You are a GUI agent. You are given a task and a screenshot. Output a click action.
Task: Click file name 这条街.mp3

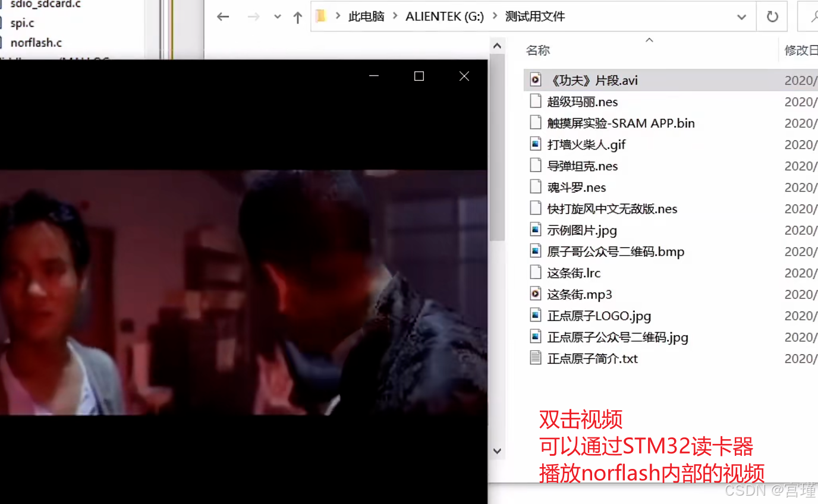(x=580, y=294)
